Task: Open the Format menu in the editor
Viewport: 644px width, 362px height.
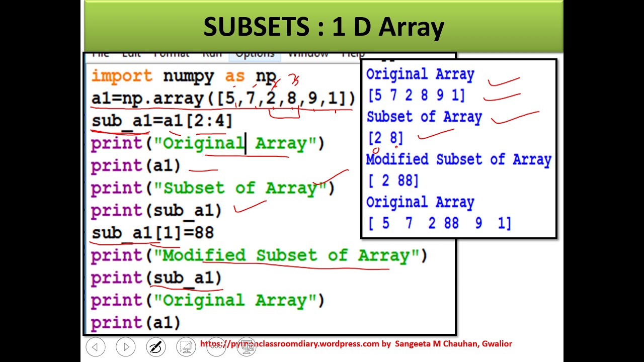Action: click(171, 54)
